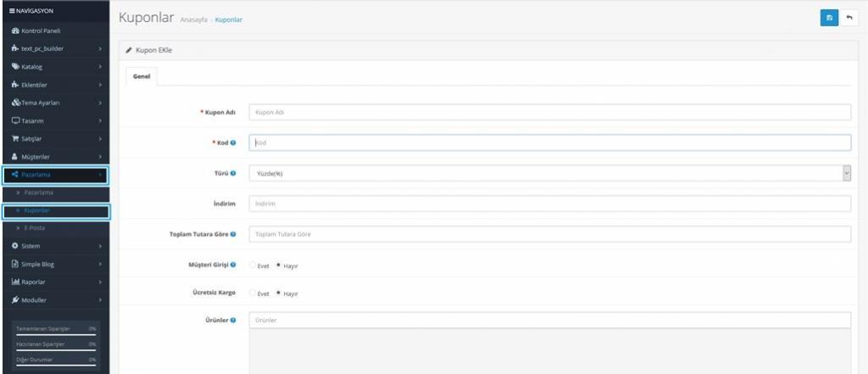Click the Kuponlar breadcrumb link
This screenshot has height=374, width=868.
(229, 20)
